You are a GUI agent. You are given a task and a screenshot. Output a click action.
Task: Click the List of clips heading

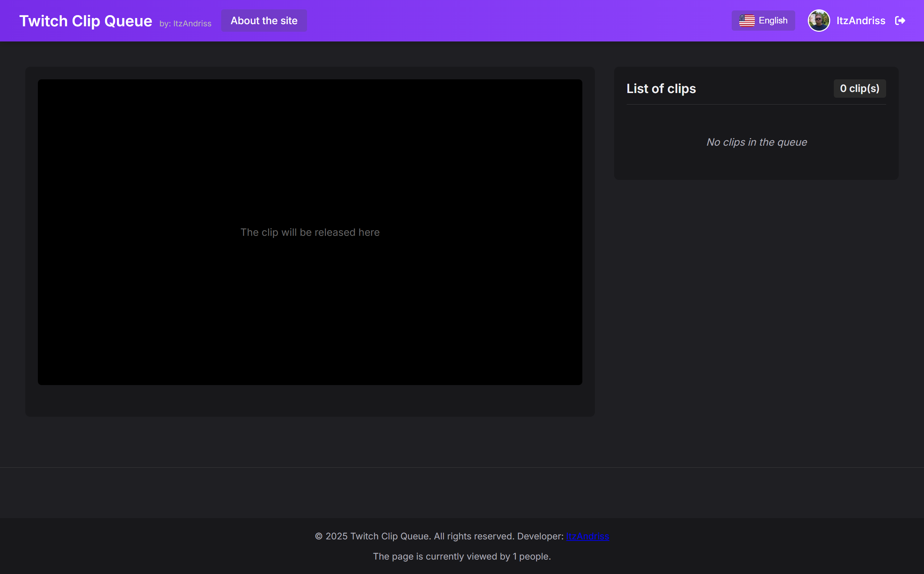pos(661,88)
